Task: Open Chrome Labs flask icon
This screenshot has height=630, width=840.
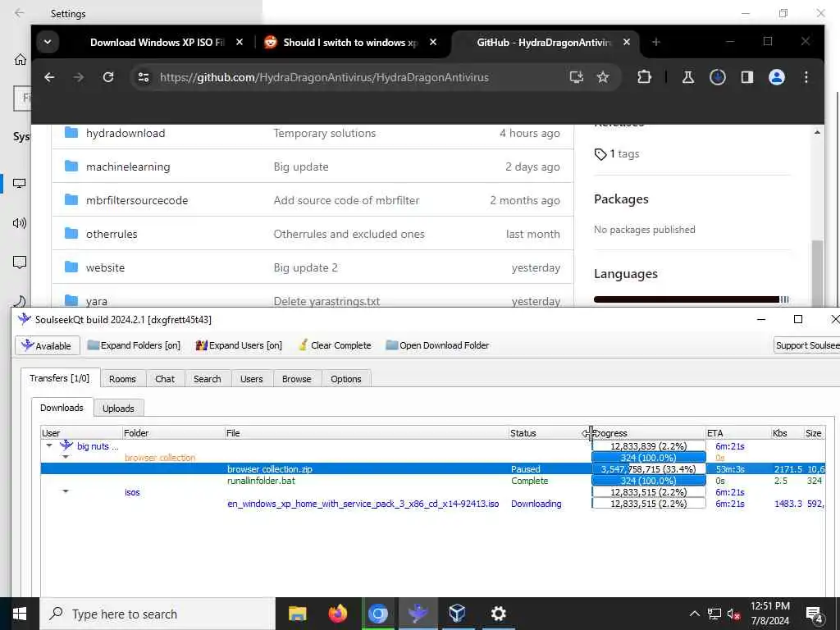Action: tap(688, 78)
